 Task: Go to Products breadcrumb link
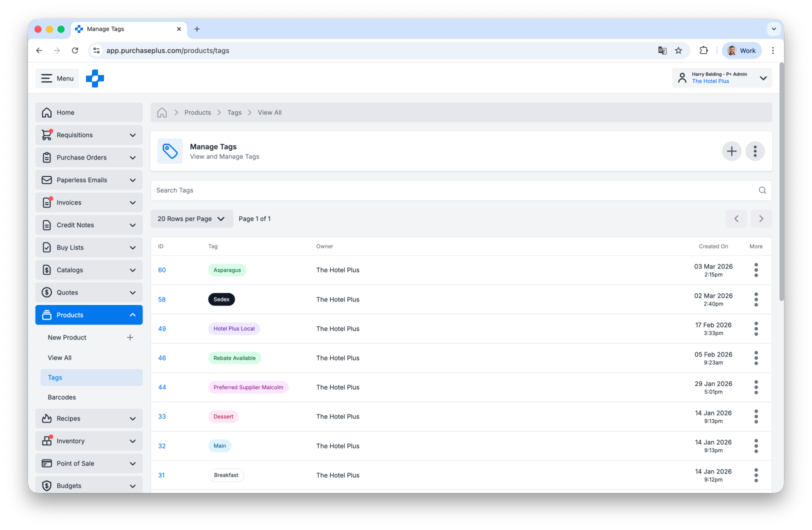pos(197,112)
